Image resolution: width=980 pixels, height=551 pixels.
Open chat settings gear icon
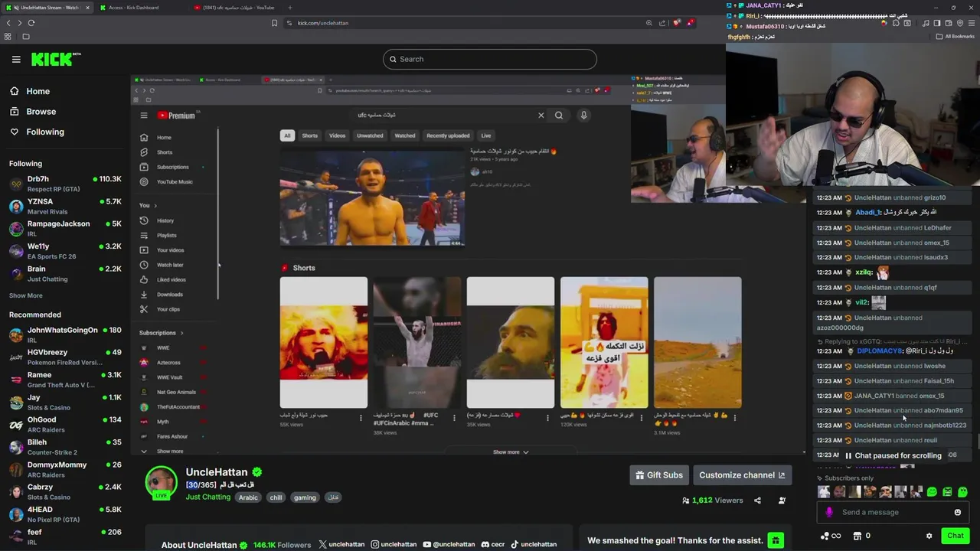pyautogui.click(x=929, y=536)
